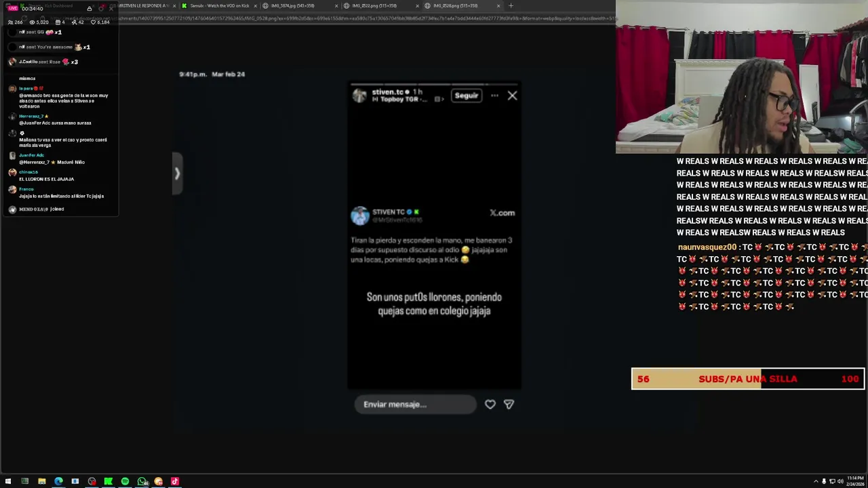This screenshot has height=488, width=868.
Task: Open the X.com label on tweet
Action: point(502,213)
